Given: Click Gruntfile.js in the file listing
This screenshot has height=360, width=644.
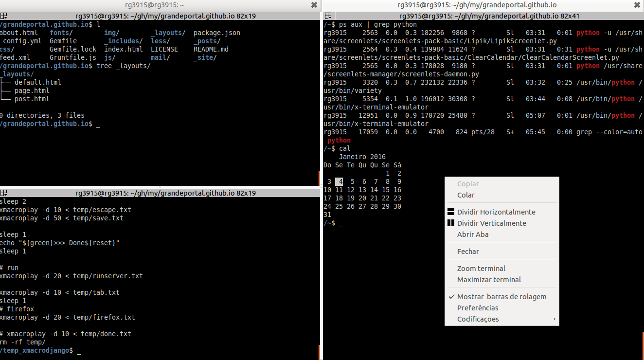Looking at the screenshot, I should click(x=73, y=58).
